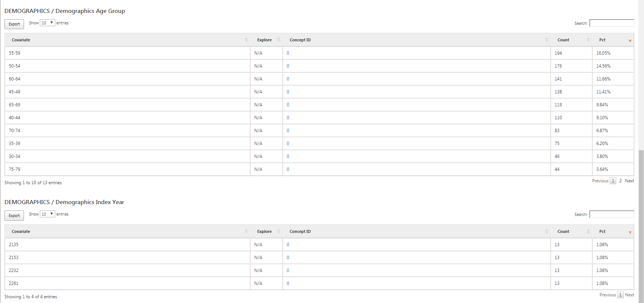Viewport: 644px width, 303px height.
Task: Select the 40-44 covariate cell
Action: point(127,118)
